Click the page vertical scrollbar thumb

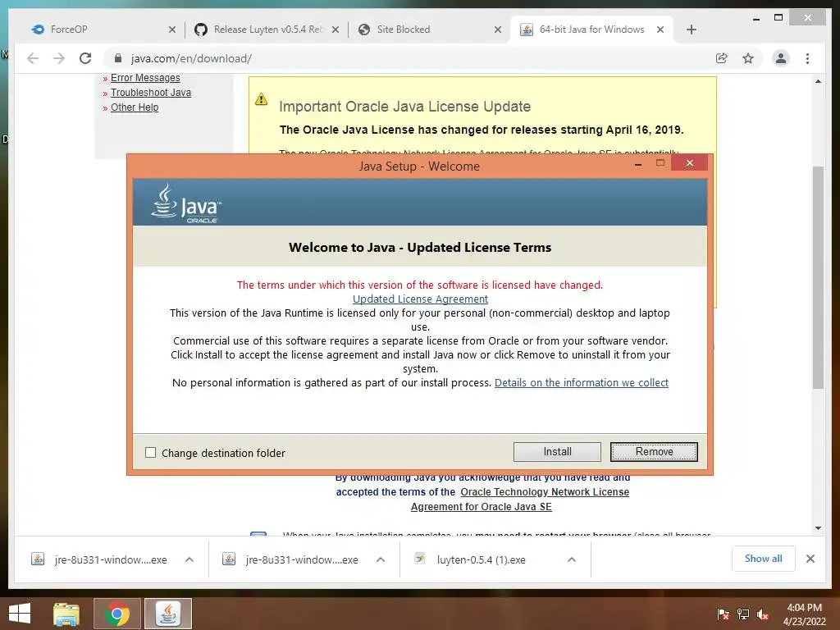pos(818,277)
